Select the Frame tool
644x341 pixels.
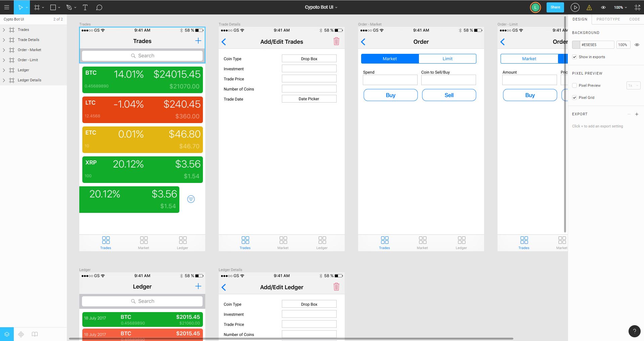click(x=37, y=7)
